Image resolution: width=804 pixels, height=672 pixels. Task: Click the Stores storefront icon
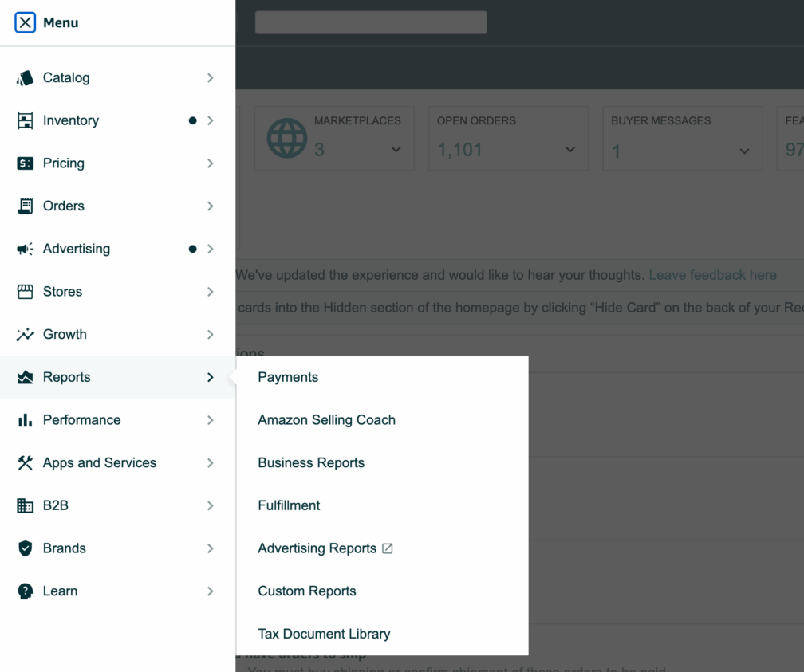pos(26,292)
